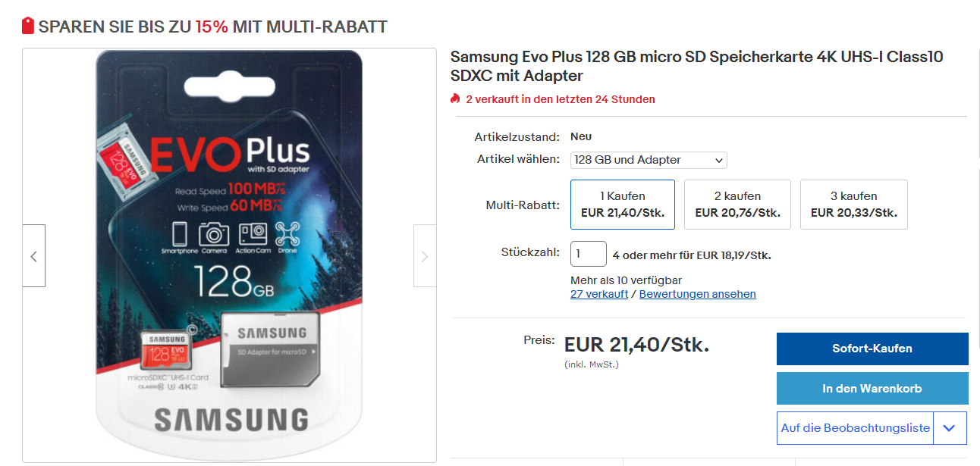
Task: Click In den Warenkorb button
Action: pos(872,388)
